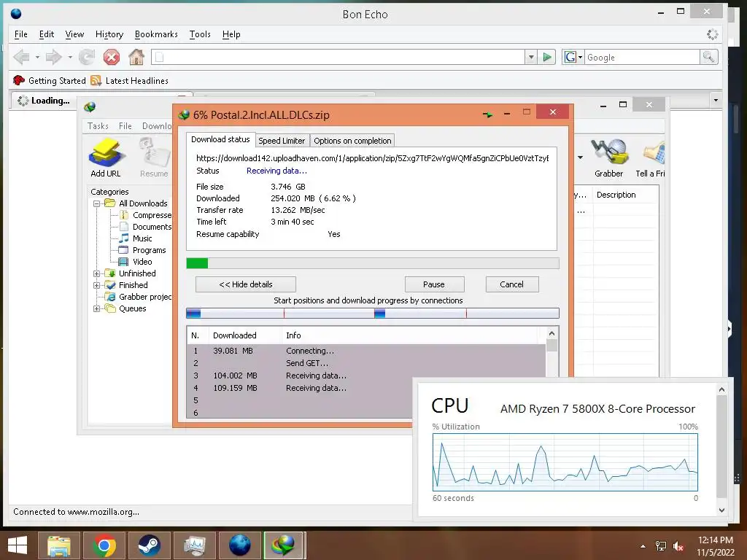Select the Compressed category

tap(146, 215)
